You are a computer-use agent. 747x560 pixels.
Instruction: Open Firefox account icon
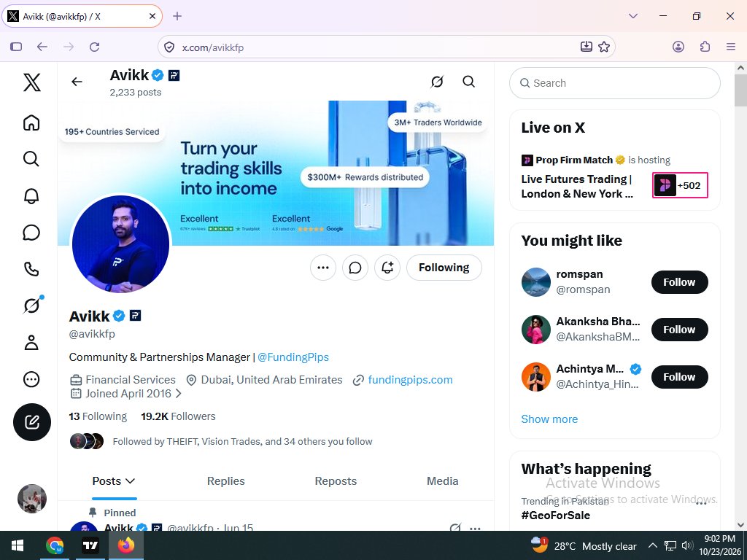678,47
